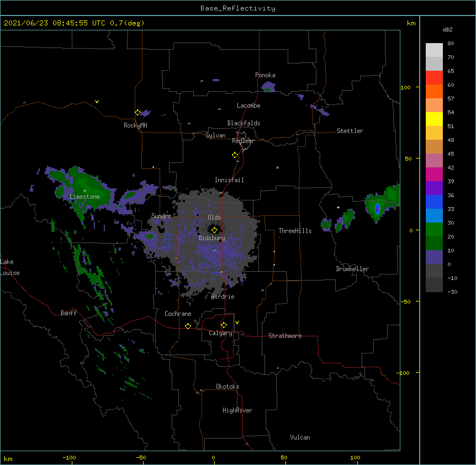The height and width of the screenshot is (465, 476).
Task: Click the asterisk marker above Limestone
Action: click(84, 191)
